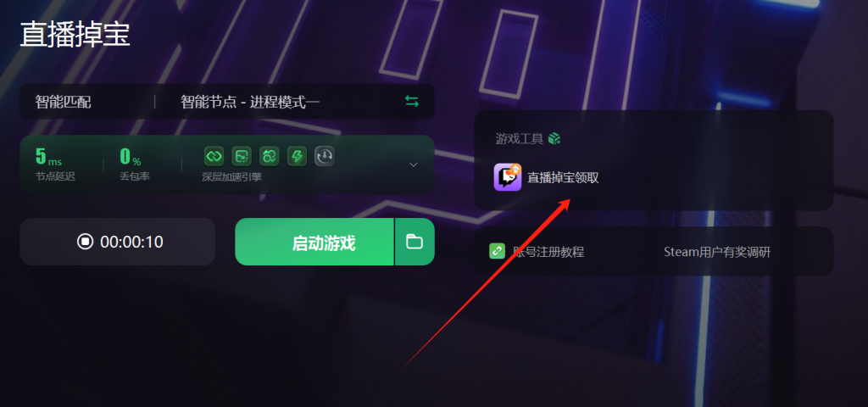Click the green cube icon beside 游戏工具

[x=554, y=138]
